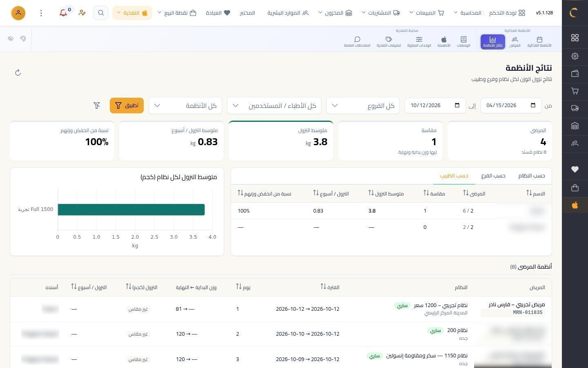Sort patient diets by يوم column

pyautogui.click(x=243, y=287)
